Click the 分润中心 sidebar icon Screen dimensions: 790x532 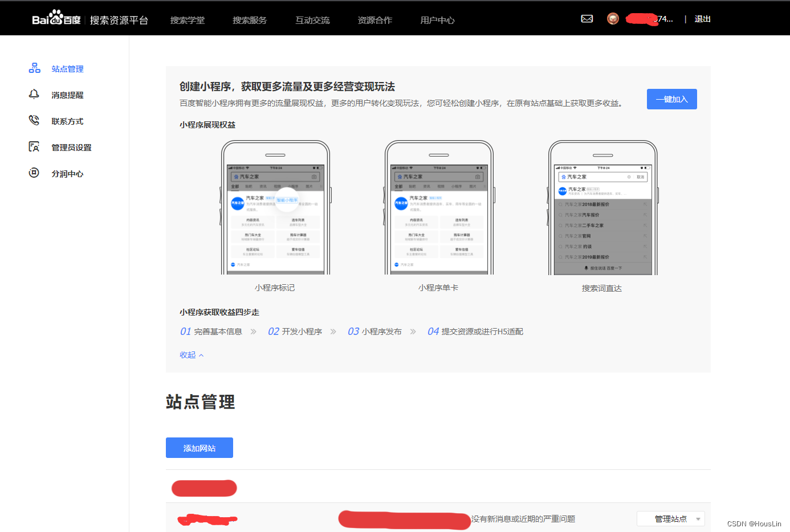point(34,173)
